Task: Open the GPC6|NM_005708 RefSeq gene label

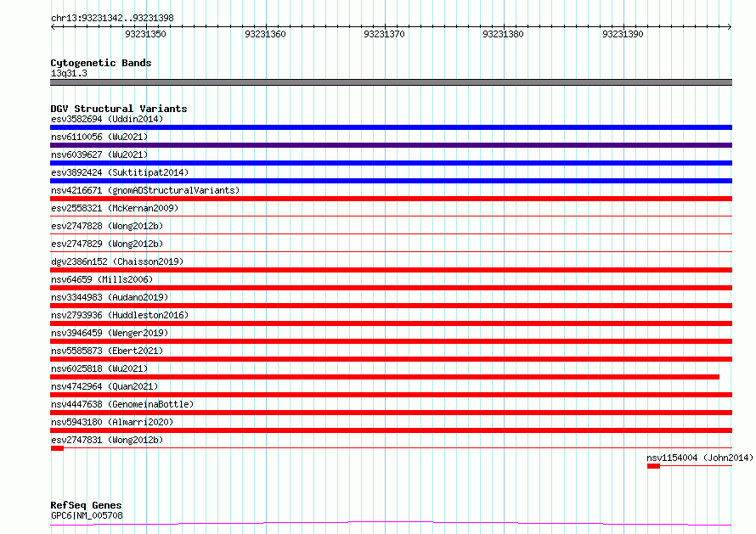Action: [x=87, y=515]
